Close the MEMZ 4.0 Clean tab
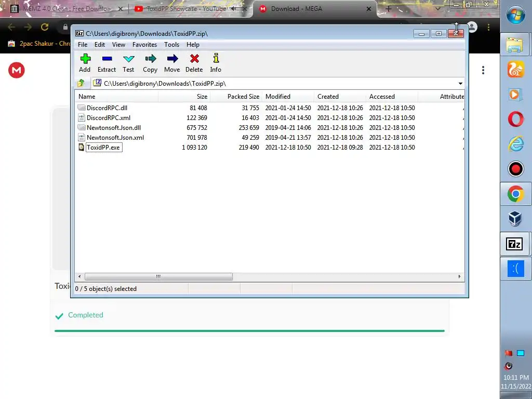 (x=120, y=9)
